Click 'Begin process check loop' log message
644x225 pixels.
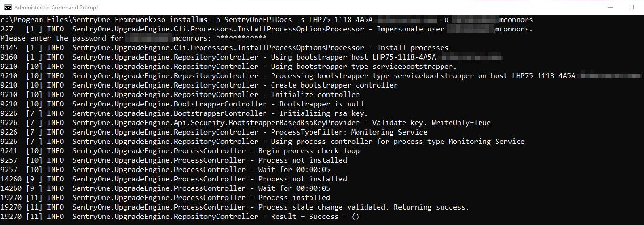[309, 151]
